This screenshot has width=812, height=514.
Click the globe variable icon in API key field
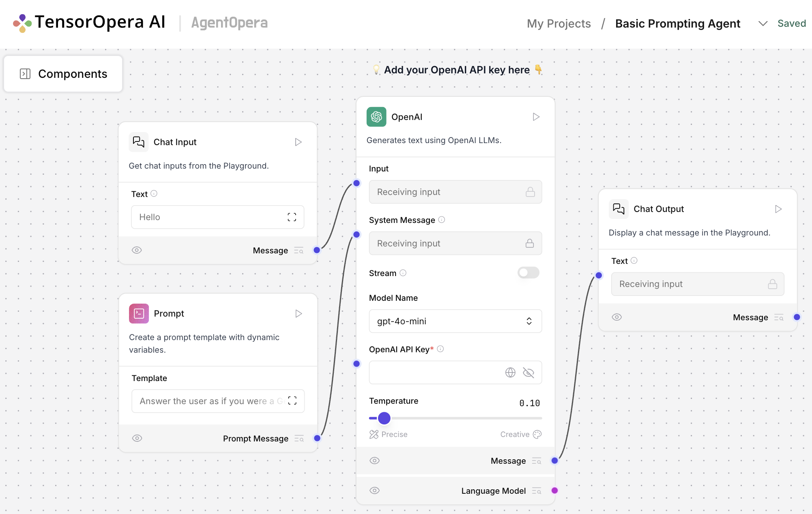tap(510, 373)
